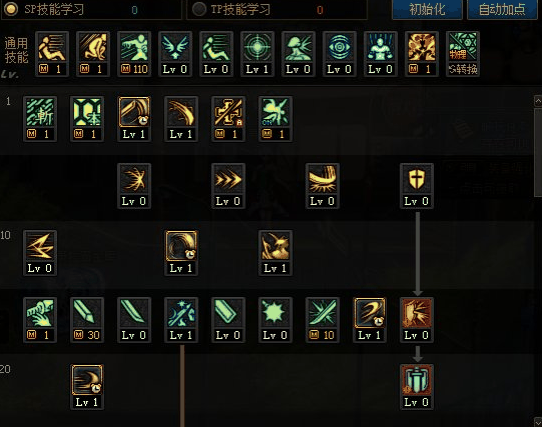
Task: Select the wings skill icon at Lv 0
Action: tap(175, 54)
